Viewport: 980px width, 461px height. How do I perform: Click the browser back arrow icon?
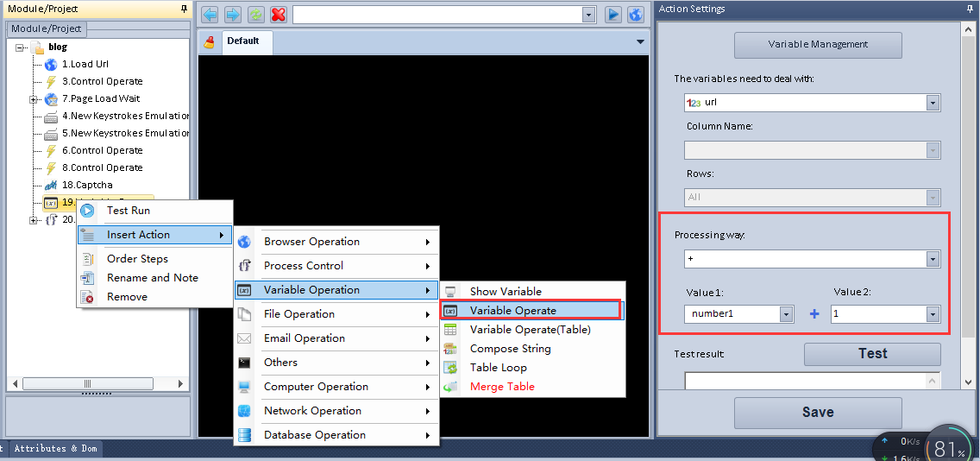pyautogui.click(x=210, y=15)
